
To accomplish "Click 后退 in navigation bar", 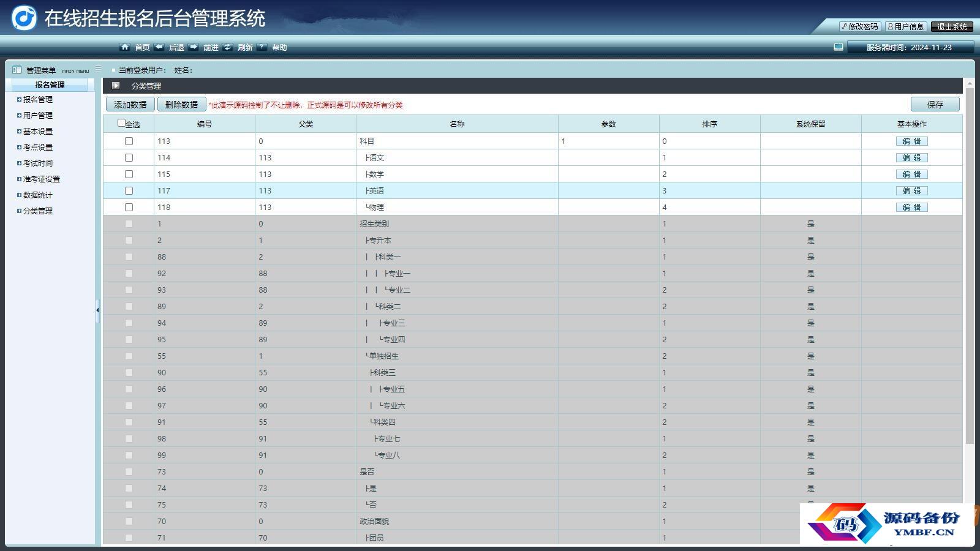I will 176,47.
